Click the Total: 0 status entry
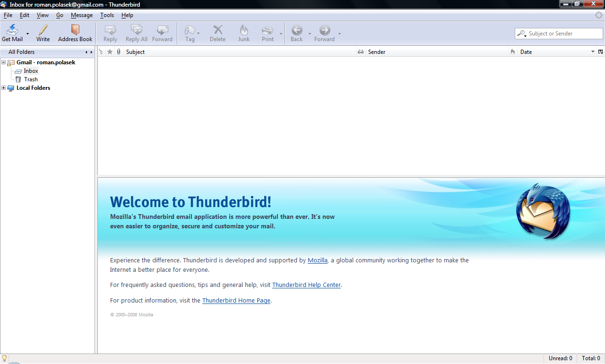 click(591, 358)
